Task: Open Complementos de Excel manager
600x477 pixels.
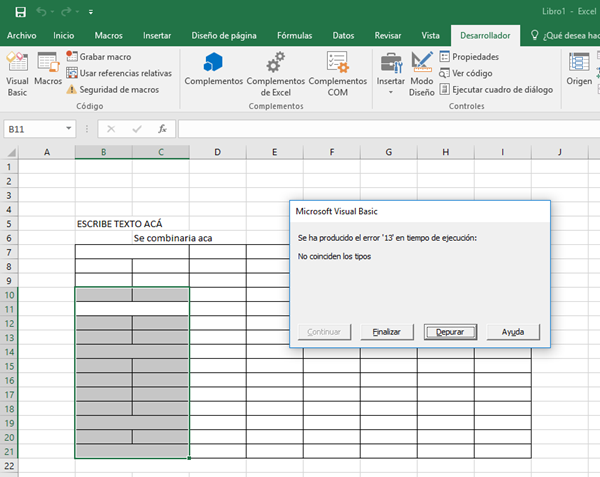Action: point(275,72)
